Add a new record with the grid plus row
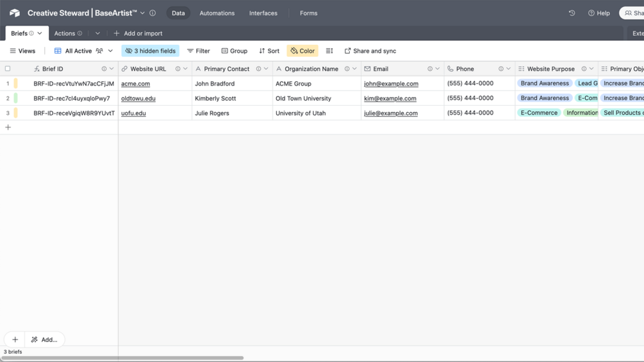Screen dimensions: 644x362 tap(8, 128)
